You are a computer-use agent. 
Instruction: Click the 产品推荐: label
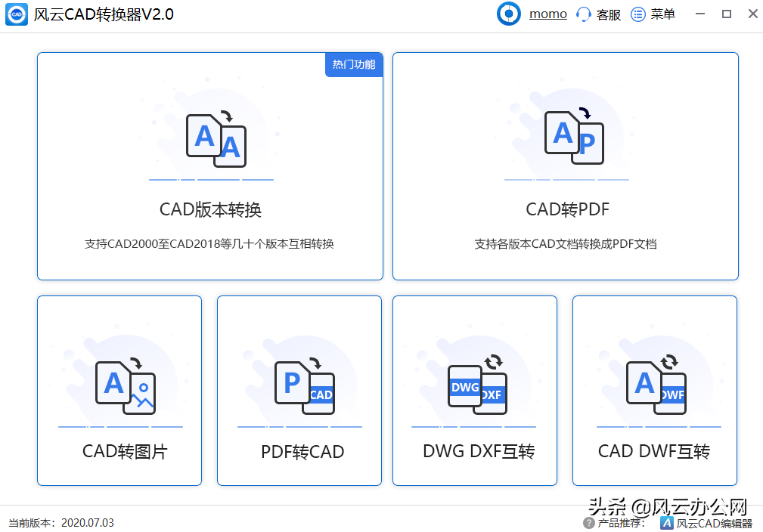click(x=622, y=523)
